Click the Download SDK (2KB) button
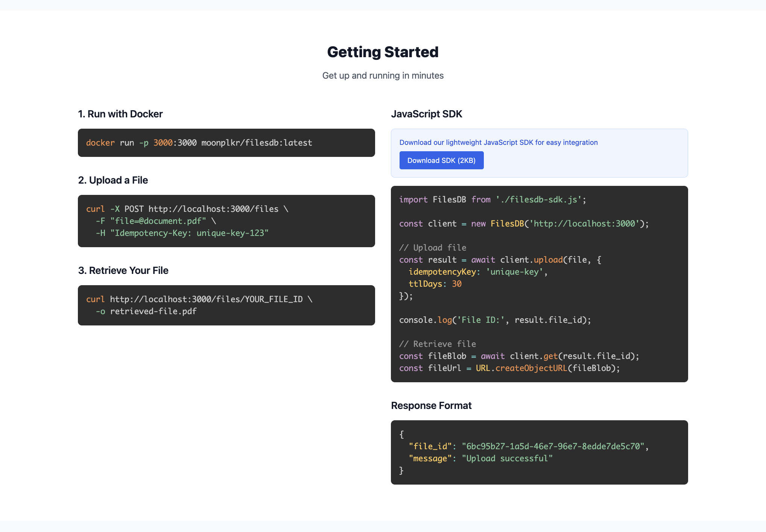Screen dimensions: 766x532 tap(441, 160)
